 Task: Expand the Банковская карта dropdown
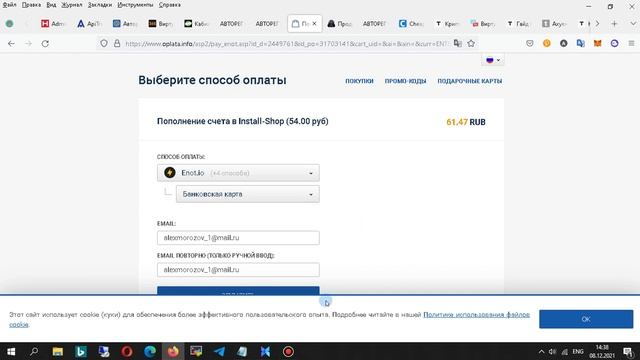point(247,194)
